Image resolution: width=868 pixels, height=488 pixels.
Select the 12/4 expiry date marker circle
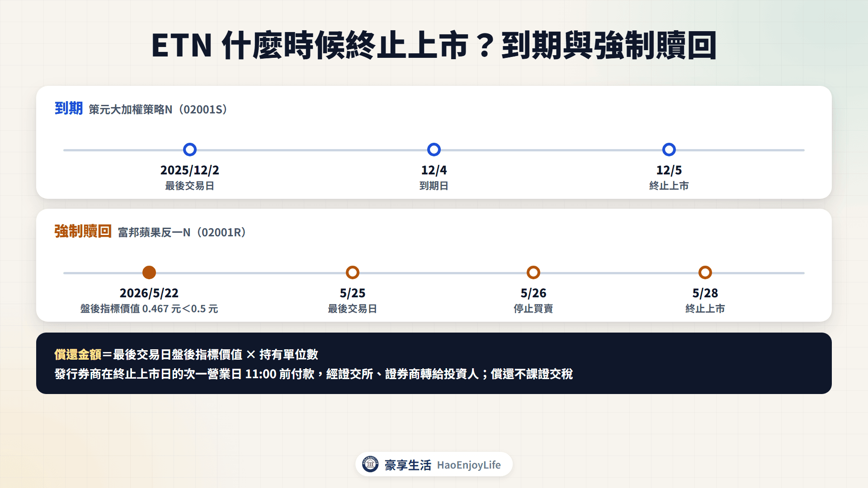coord(434,150)
